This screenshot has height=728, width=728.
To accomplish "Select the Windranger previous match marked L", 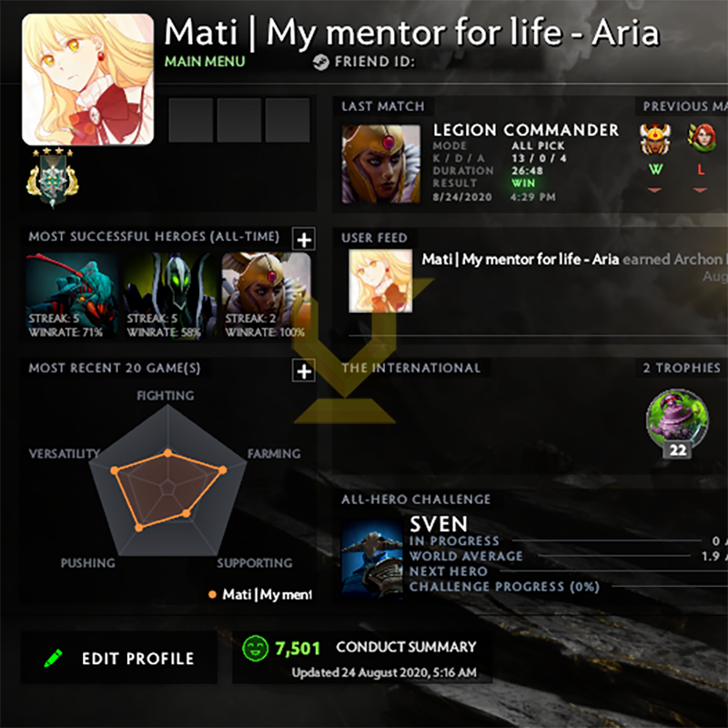I will point(702,138).
